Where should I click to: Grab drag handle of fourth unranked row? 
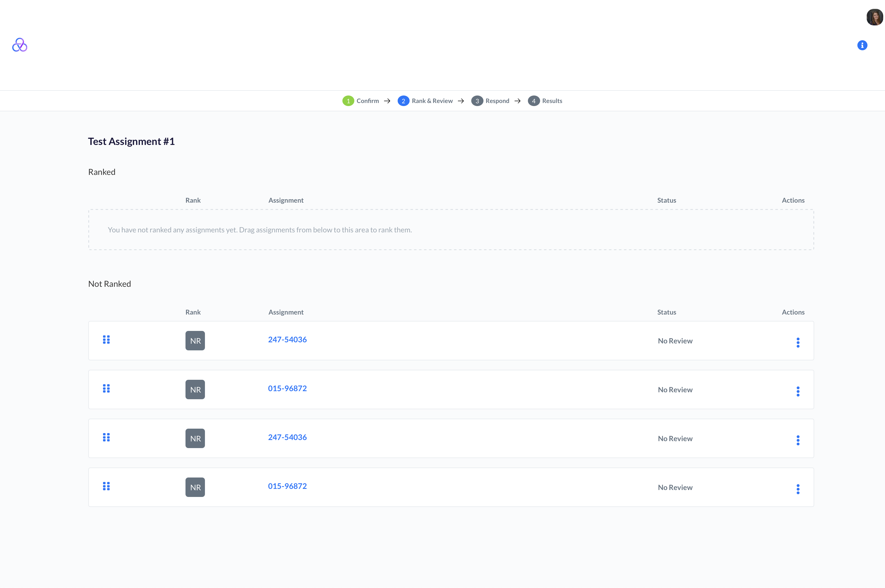106,486
